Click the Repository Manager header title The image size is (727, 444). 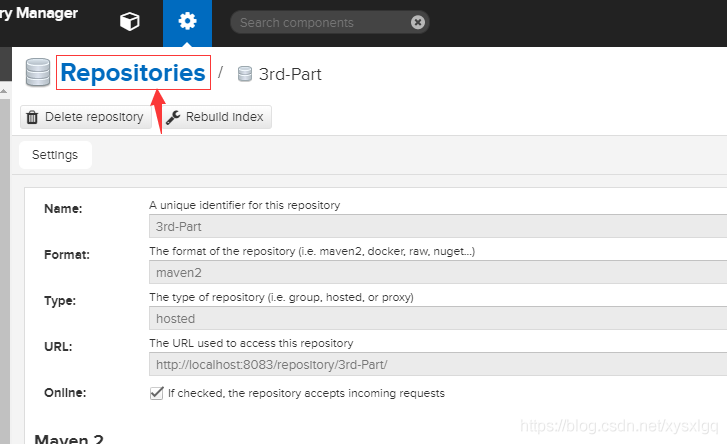pyautogui.click(x=40, y=14)
